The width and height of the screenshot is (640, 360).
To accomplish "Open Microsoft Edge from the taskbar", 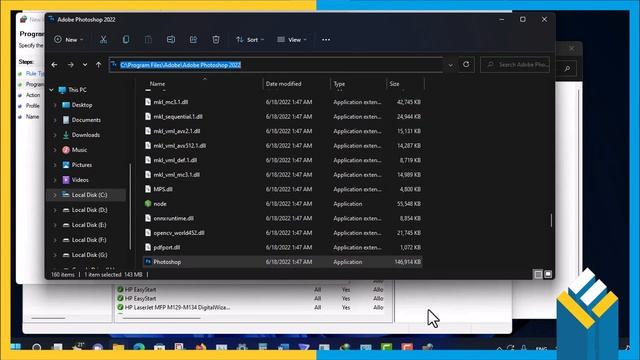I will [x=139, y=347].
